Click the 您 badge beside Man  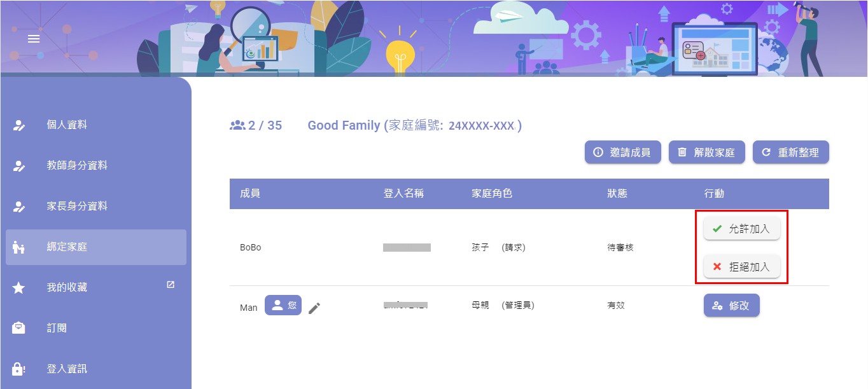click(283, 305)
